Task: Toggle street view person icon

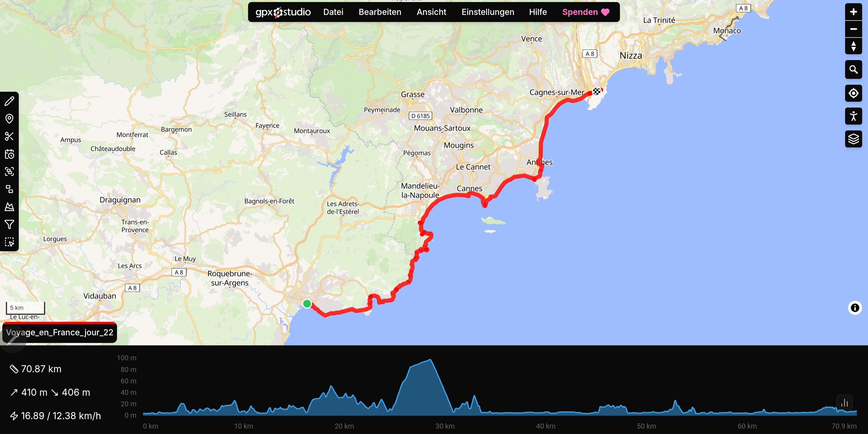Action: tap(853, 116)
